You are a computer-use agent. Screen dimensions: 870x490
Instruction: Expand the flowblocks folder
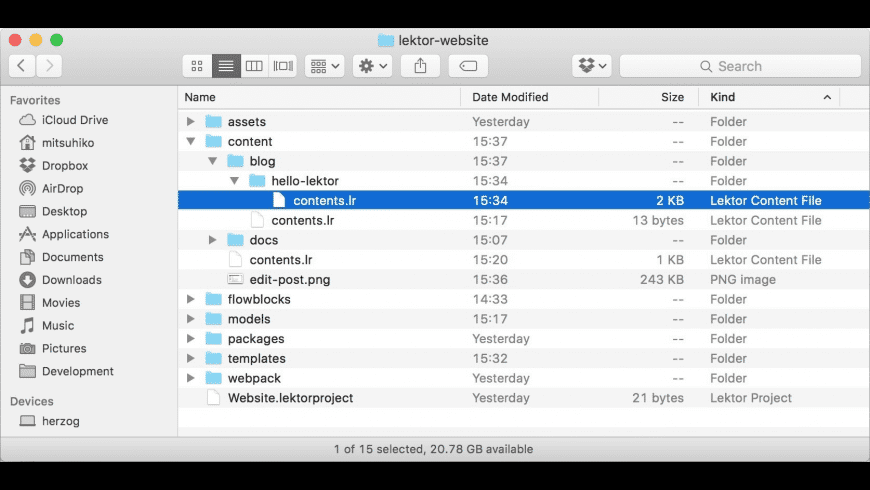coord(191,299)
